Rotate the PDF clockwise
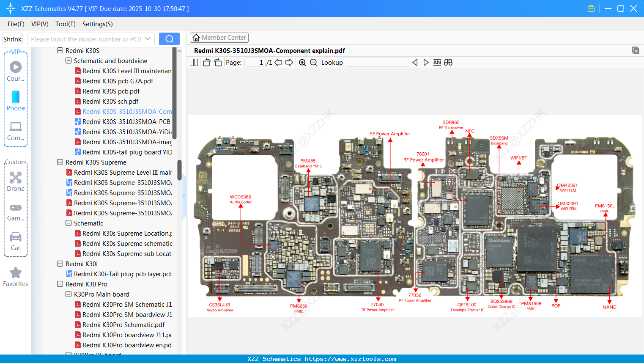 pos(217,62)
